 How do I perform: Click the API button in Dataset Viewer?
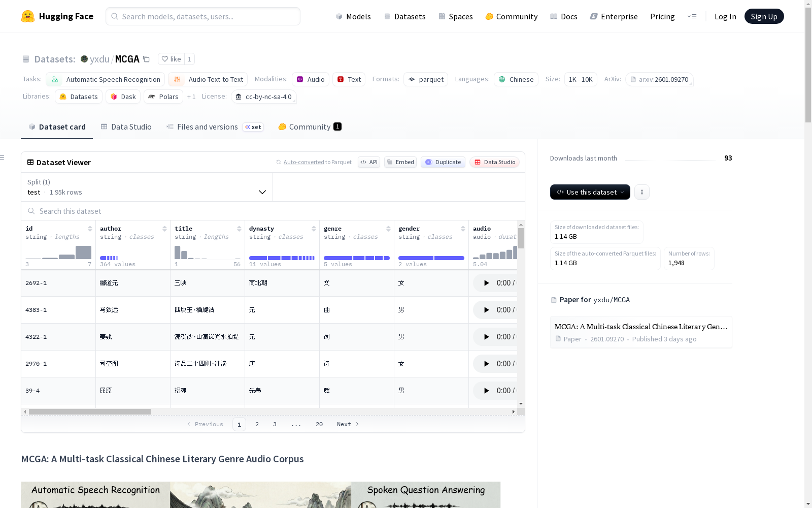[x=369, y=162]
